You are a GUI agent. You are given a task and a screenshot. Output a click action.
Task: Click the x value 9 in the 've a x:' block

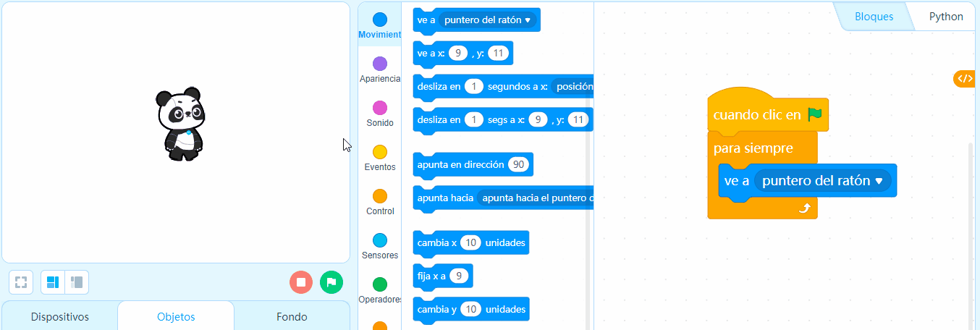[458, 54]
